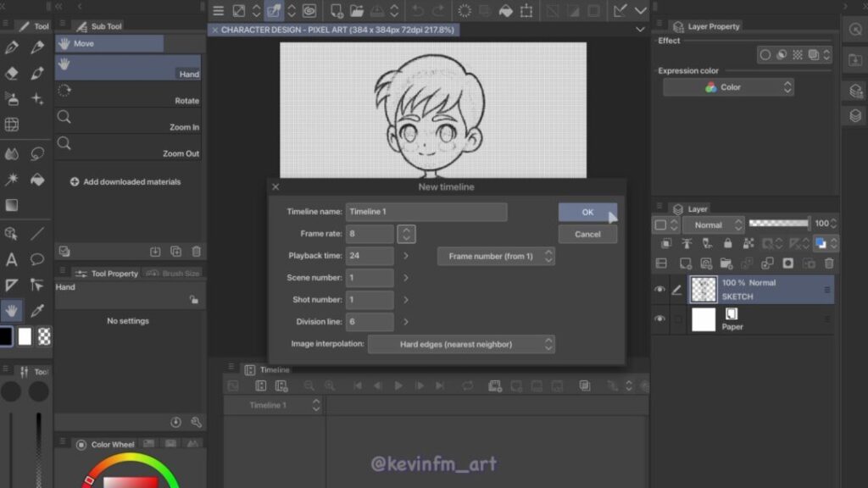This screenshot has width=868, height=488.
Task: Hide the SKETCH layer with eye icon
Action: pyautogui.click(x=659, y=290)
